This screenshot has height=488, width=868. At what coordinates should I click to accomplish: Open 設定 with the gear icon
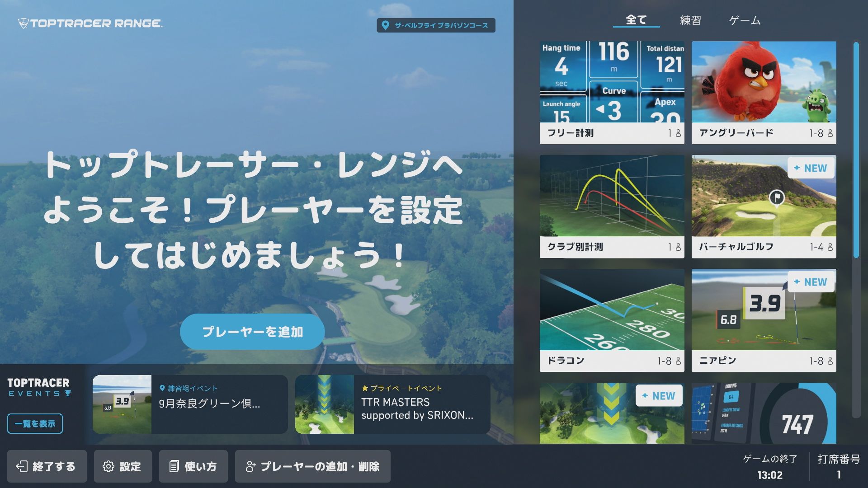click(x=123, y=466)
